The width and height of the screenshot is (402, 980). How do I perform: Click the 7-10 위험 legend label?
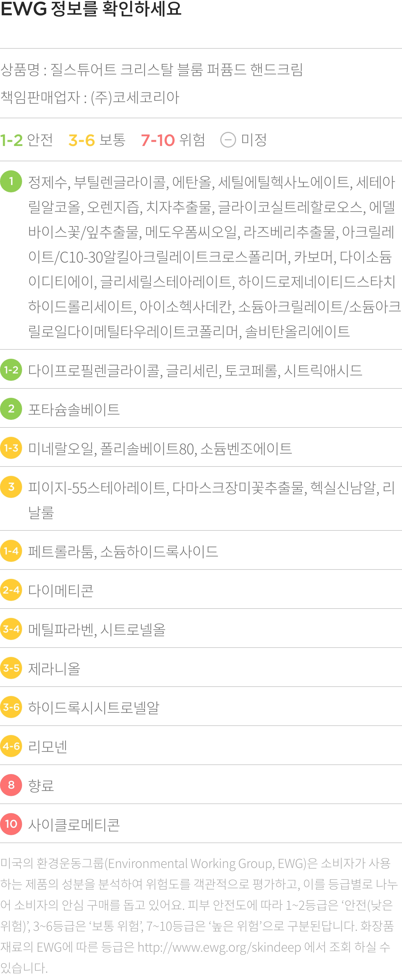(173, 140)
